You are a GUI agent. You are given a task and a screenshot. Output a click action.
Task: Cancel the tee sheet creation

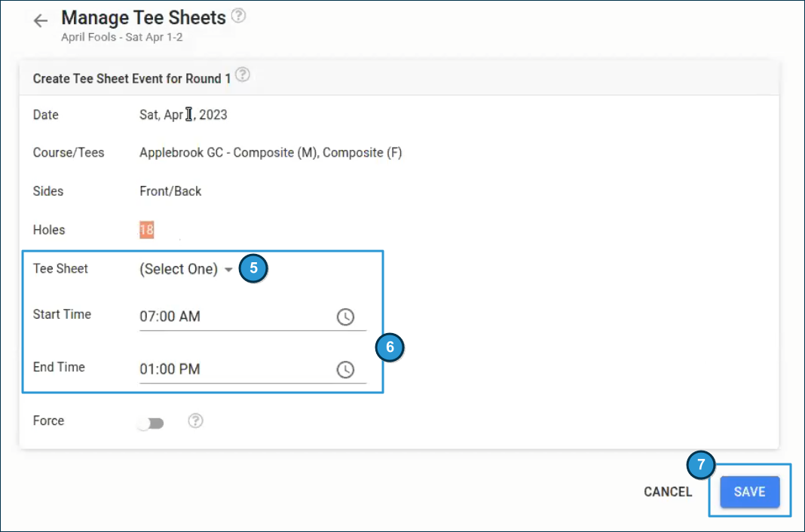(668, 491)
